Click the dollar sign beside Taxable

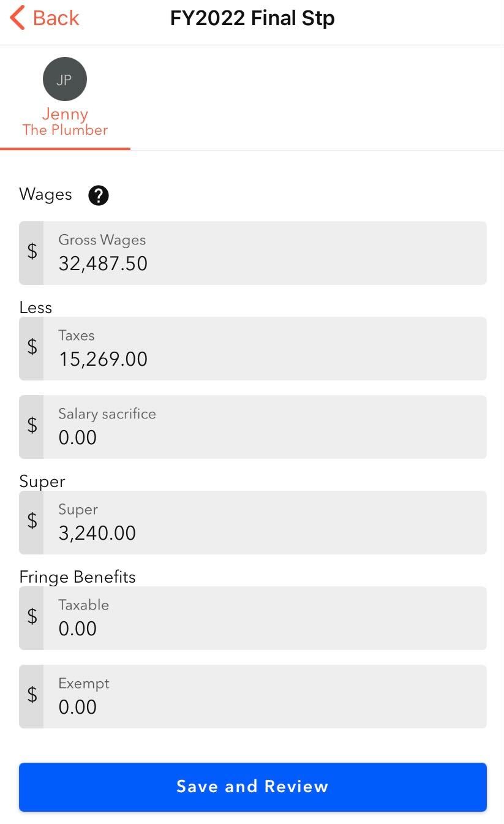tap(32, 618)
